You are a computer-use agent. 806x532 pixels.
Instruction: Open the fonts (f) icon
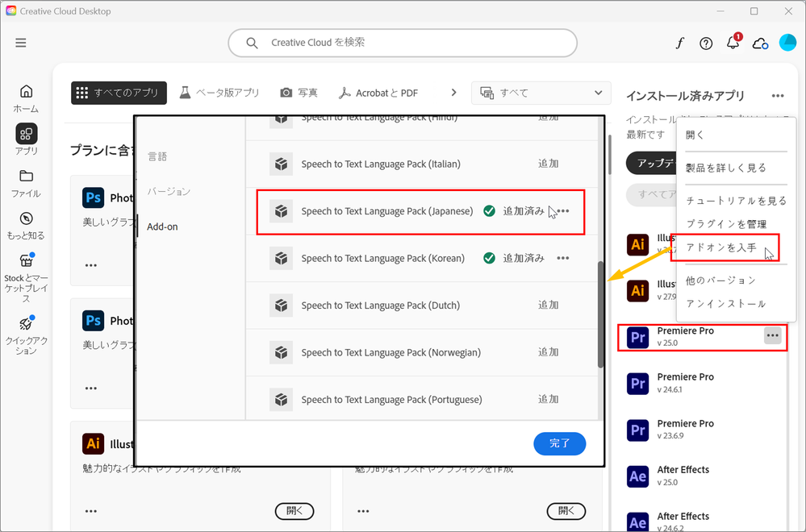(679, 44)
